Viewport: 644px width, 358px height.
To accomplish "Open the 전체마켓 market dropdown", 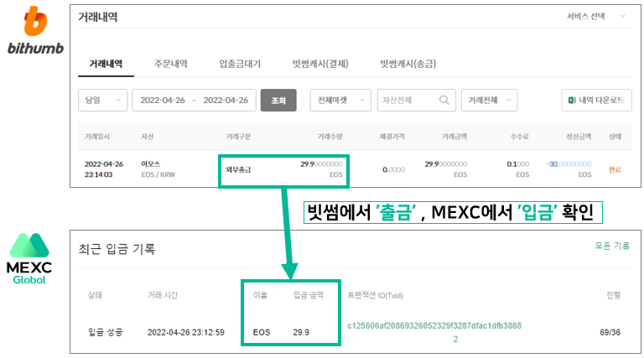I will [x=340, y=100].
